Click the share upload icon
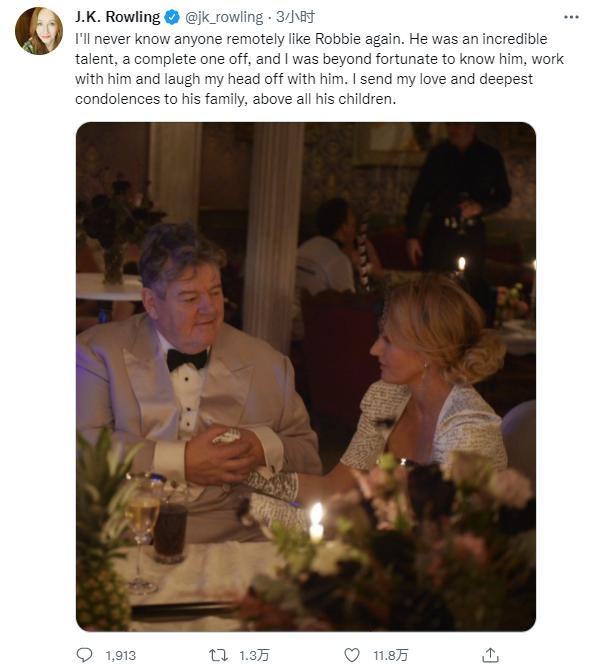Image resolution: width=593 pixels, height=670 pixels. click(490, 655)
